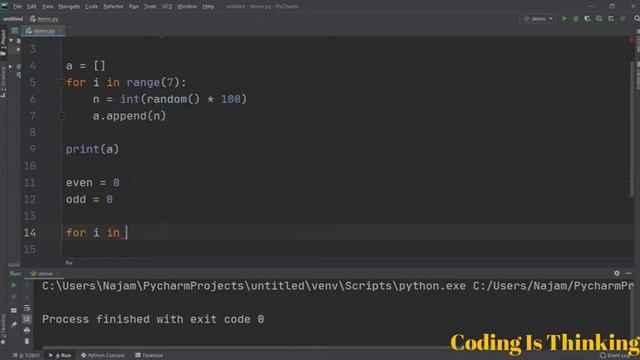
Task: Pin the Run tab with pin icon
Action: [x=13, y=324]
